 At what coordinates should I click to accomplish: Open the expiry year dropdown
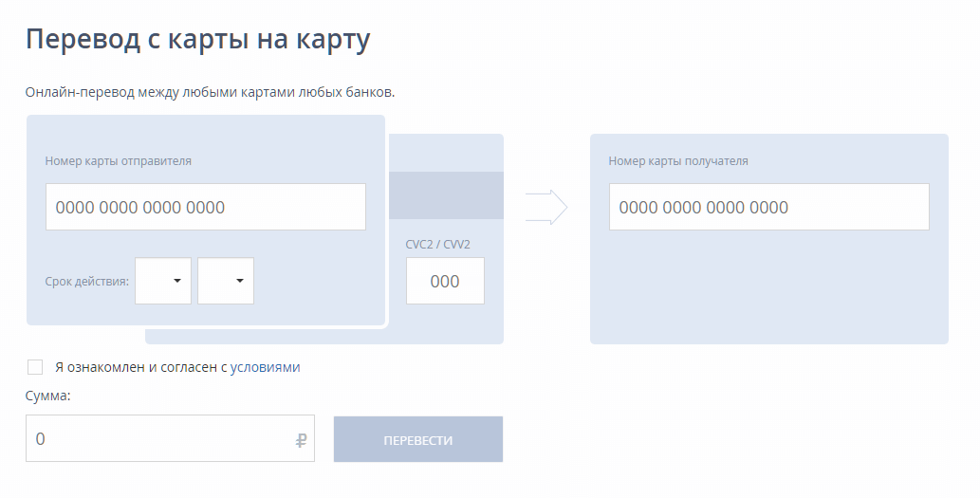[226, 281]
